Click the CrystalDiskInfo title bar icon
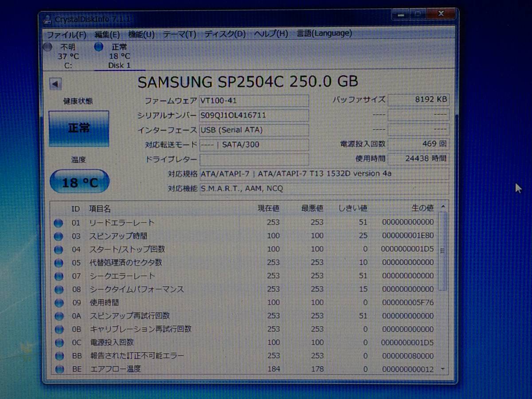 (47, 20)
